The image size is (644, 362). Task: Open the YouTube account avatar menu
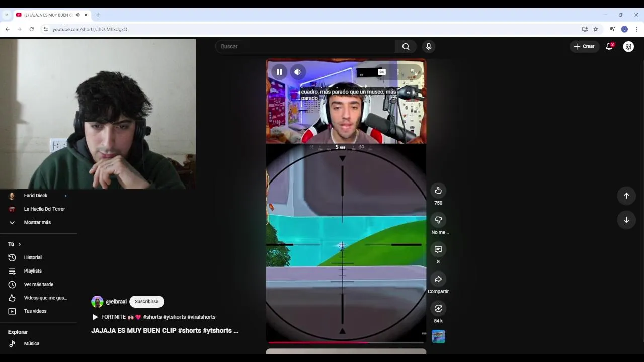click(628, 46)
